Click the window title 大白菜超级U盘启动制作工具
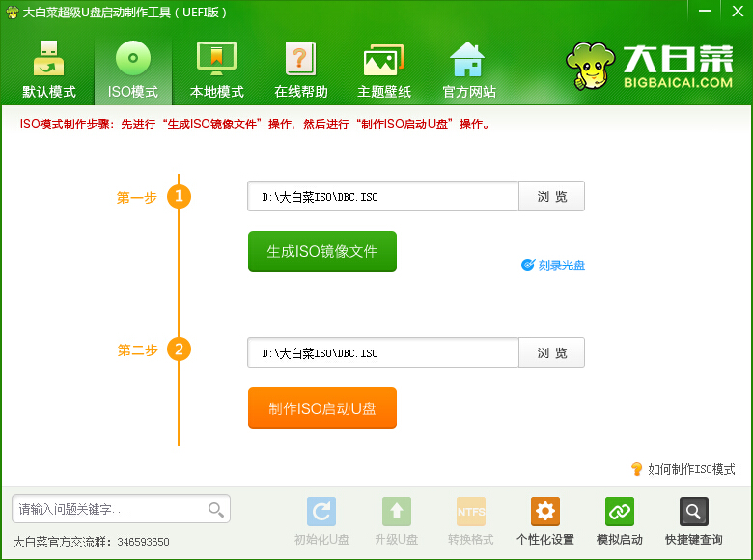753x560 pixels. point(125,12)
